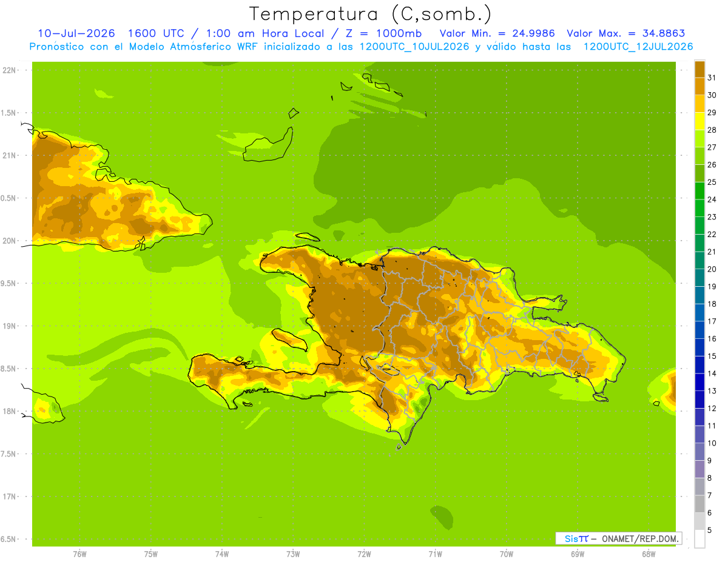This screenshot has width=728, height=562.
Task: Click the gray legend swatch between 6 and 7
Action: (699, 503)
